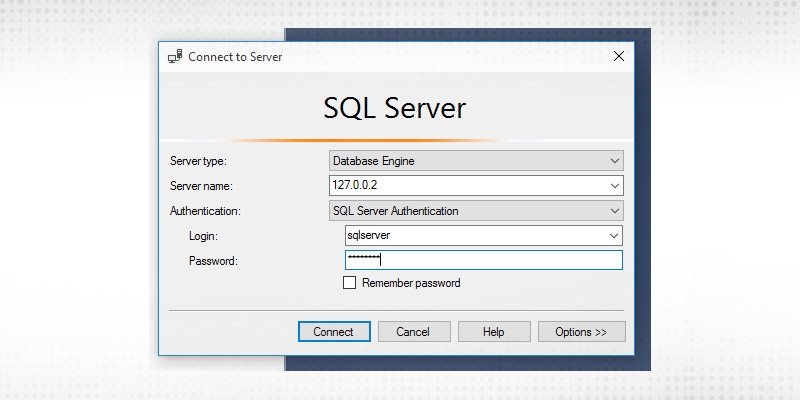Click the SQL Server banner heading
The image size is (800, 400).
click(395, 108)
